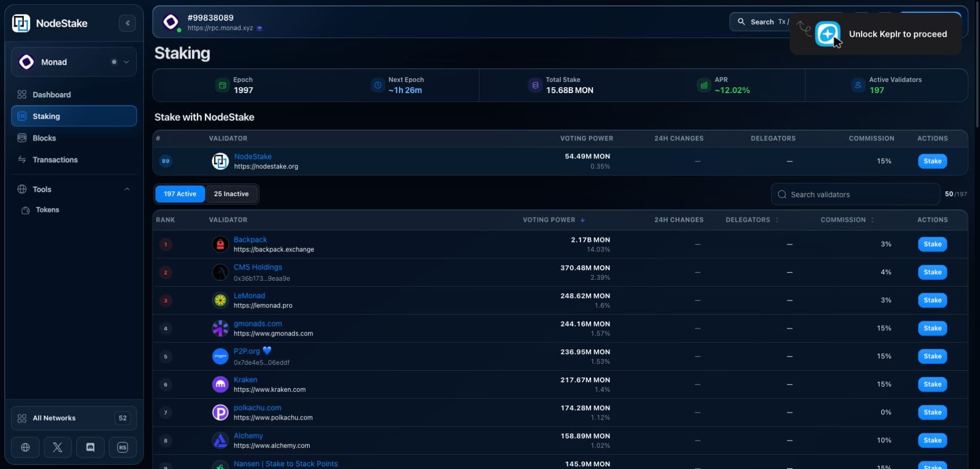Click the Alchemy validator logo
The height and width of the screenshot is (469, 980).
pyautogui.click(x=220, y=440)
